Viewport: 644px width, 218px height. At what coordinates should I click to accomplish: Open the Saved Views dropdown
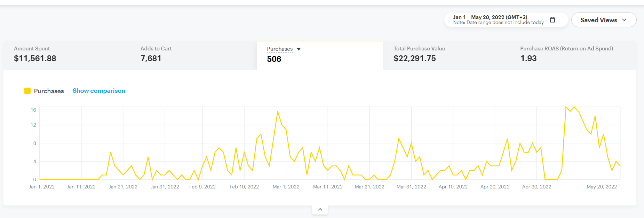click(603, 20)
